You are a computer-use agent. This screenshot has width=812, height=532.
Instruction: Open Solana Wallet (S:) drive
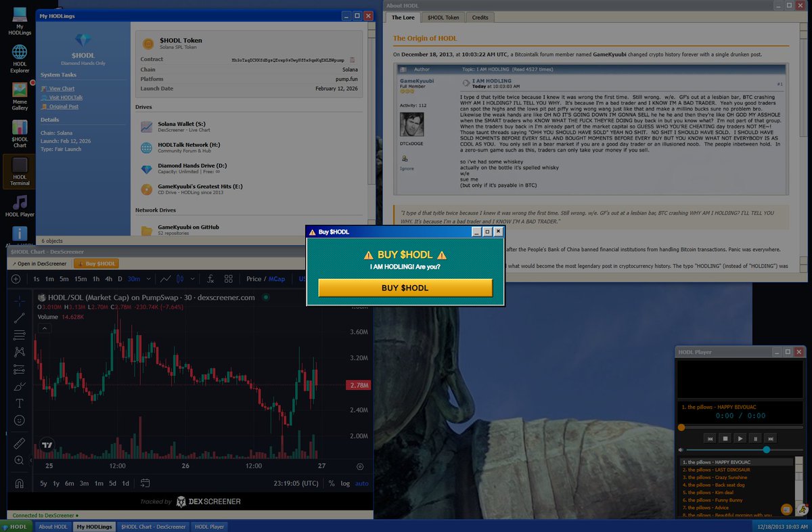[x=248, y=127]
